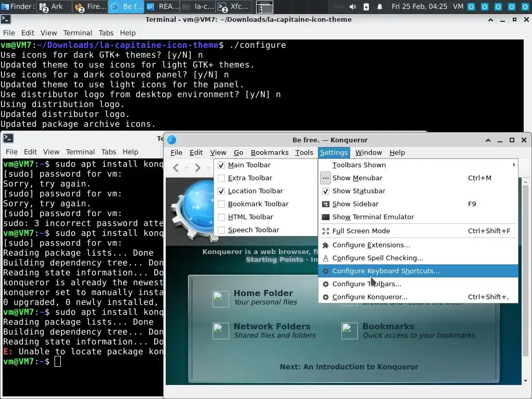Follow Next: An Introduction to Konqueror link

349,367
